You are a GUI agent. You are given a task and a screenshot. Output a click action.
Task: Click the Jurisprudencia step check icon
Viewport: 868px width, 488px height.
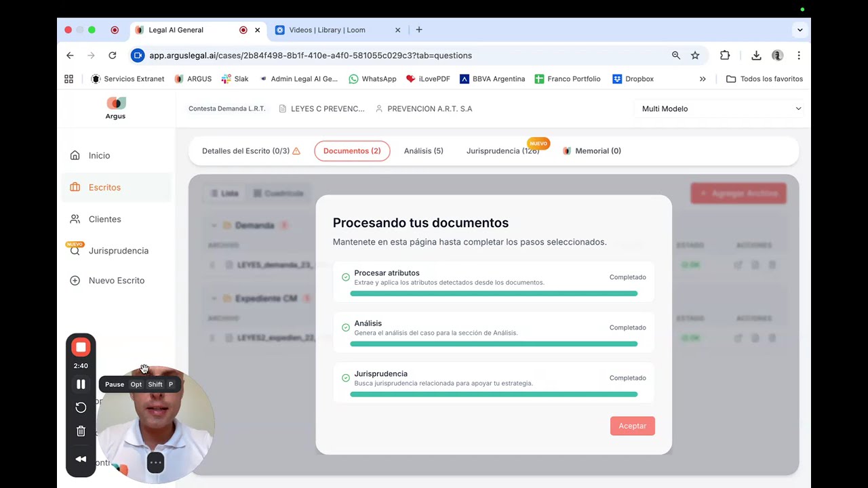click(346, 378)
